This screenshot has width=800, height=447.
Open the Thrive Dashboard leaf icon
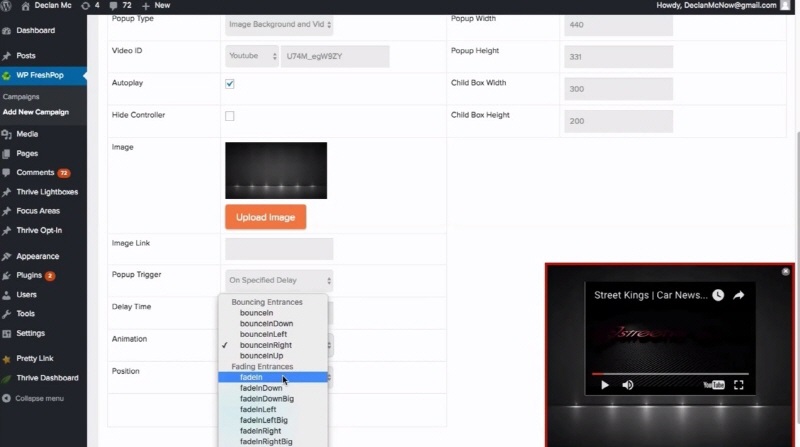7,379
